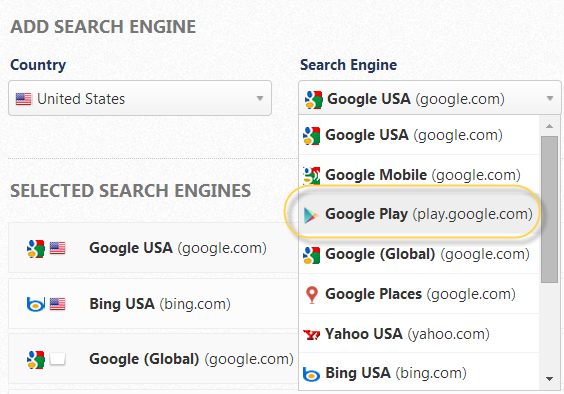Click the Bing icon in selected engines

[x=36, y=304]
